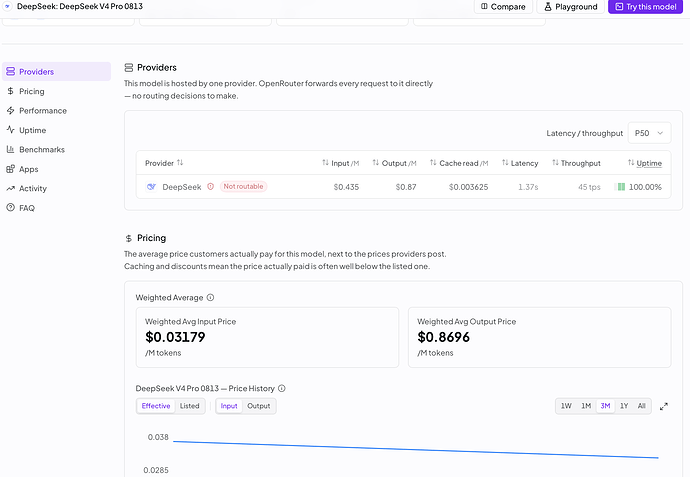
Task: Select the Effective price toggle
Action: [x=156, y=406]
